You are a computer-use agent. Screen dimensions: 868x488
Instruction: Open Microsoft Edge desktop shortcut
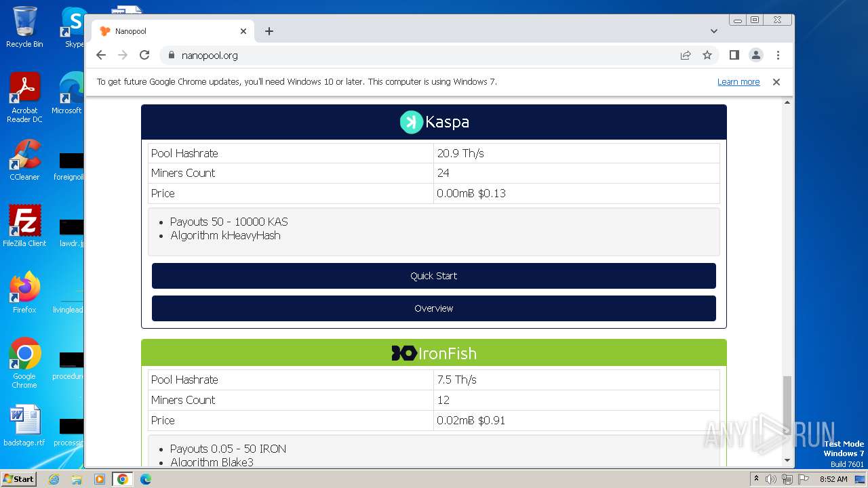[68, 94]
